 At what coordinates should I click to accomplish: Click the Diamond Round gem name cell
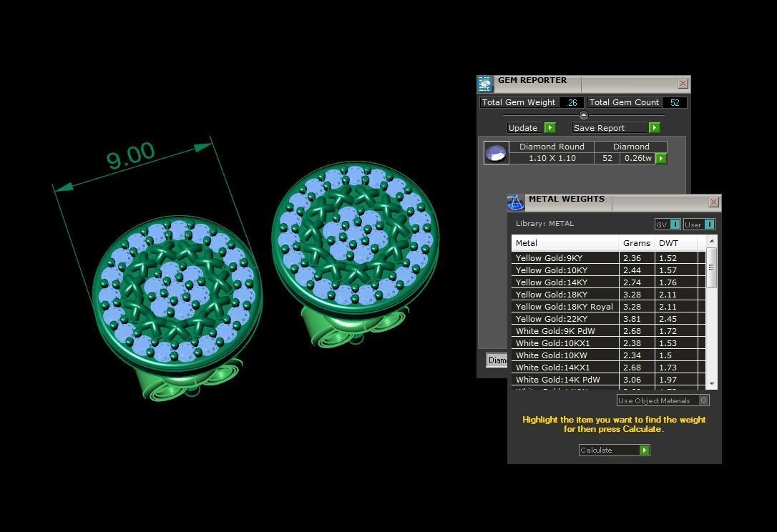point(552,147)
